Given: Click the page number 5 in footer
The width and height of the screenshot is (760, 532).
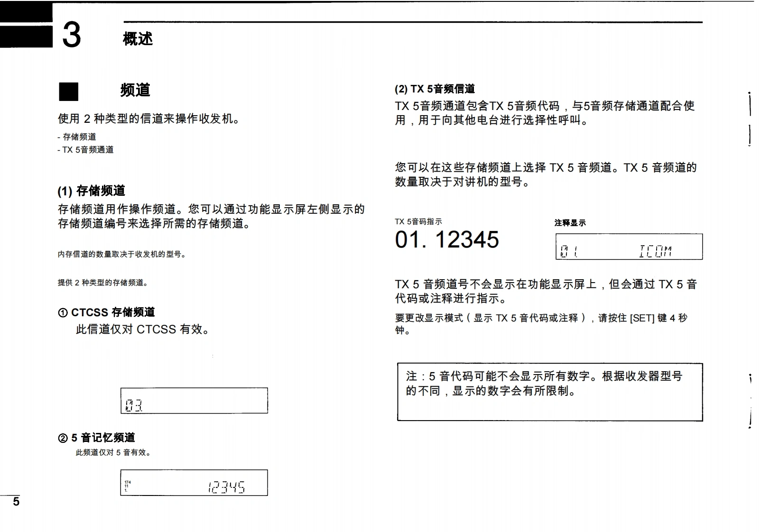Looking at the screenshot, I should (x=16, y=502).
